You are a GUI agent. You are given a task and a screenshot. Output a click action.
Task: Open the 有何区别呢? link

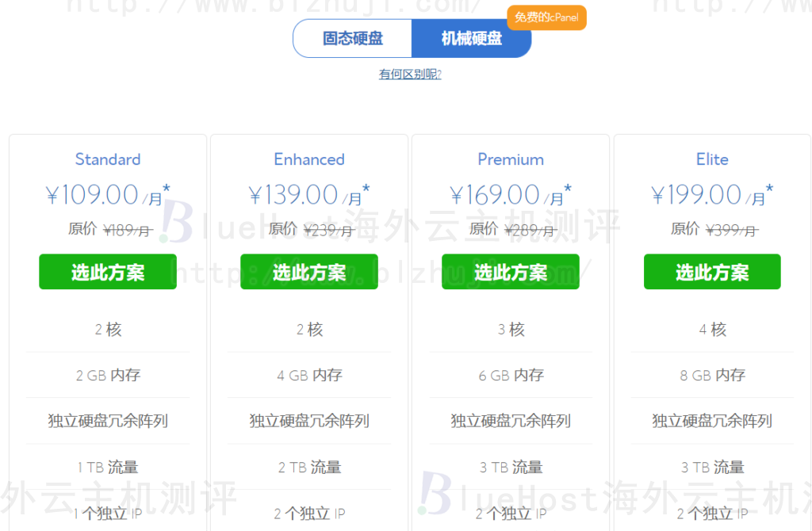[410, 74]
